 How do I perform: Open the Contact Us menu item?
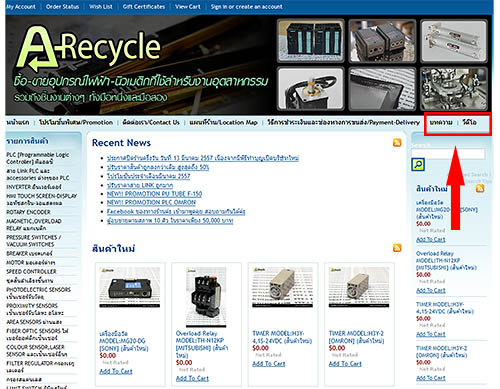tap(151, 123)
